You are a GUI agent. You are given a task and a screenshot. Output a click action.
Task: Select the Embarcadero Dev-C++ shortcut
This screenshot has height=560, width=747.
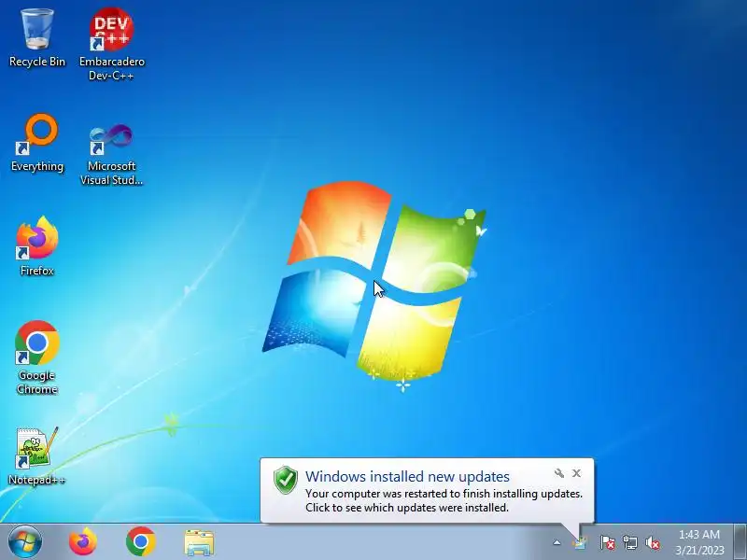(x=111, y=44)
